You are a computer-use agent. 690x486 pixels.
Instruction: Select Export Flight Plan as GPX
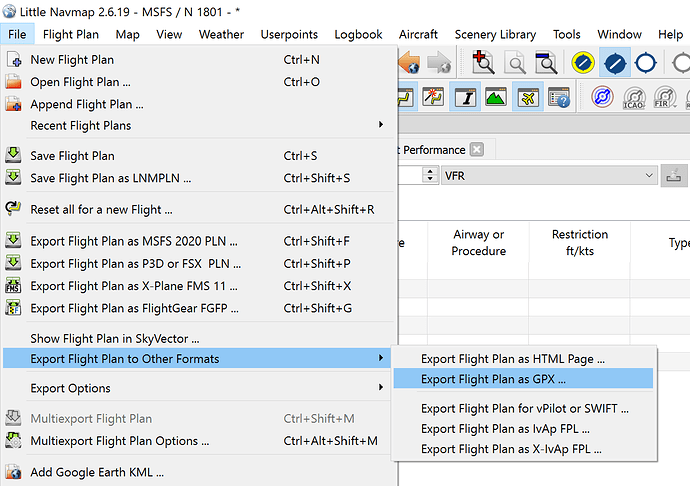[x=493, y=379]
